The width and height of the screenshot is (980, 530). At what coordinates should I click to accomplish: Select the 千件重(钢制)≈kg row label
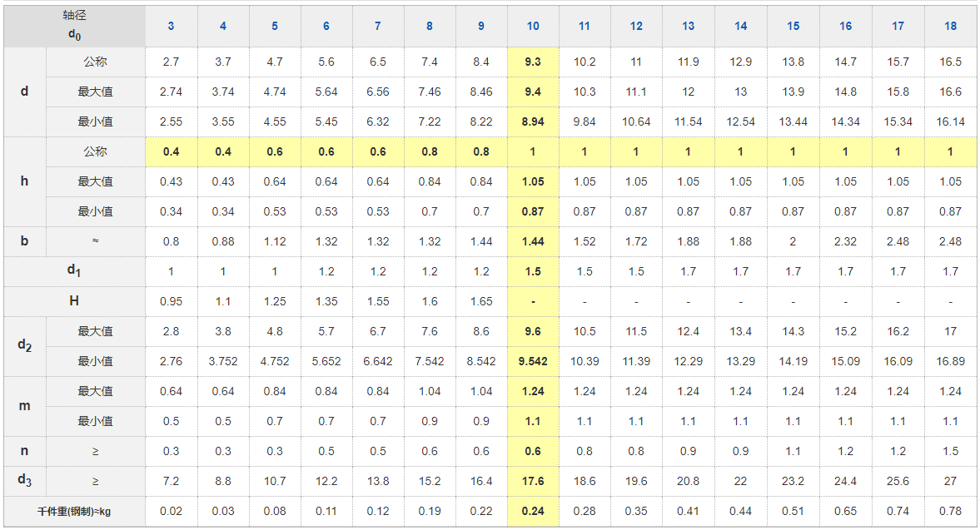click(x=74, y=511)
